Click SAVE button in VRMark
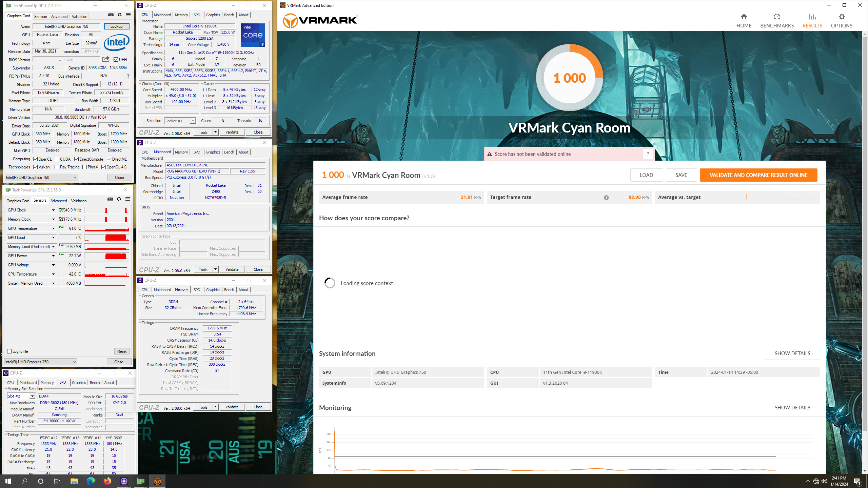Image resolution: width=868 pixels, height=488 pixels. click(x=681, y=175)
